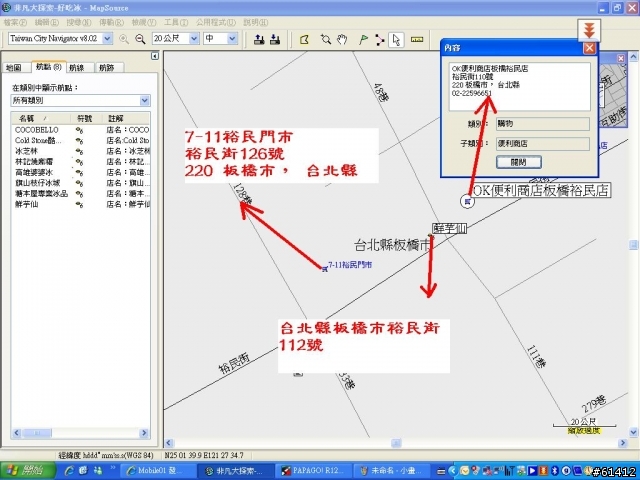Open the 所有類別 category dropdown
This screenshot has height=480, width=640.
[144, 100]
